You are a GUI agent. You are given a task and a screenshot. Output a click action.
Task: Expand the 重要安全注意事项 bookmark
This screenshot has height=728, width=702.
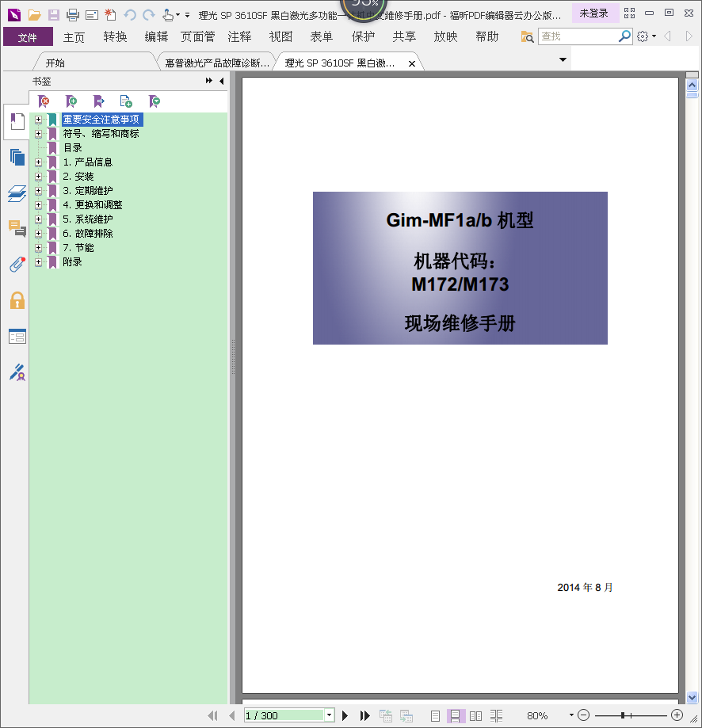[39, 120]
